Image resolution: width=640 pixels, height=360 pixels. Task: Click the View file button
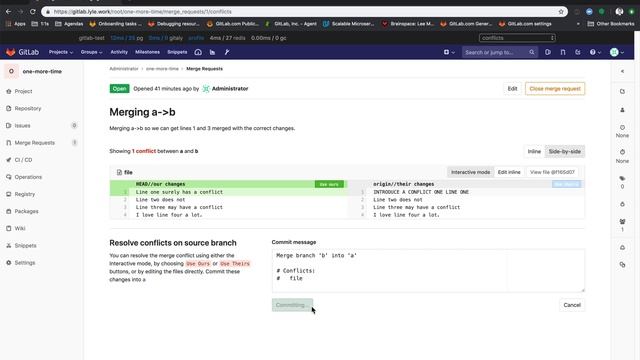click(552, 172)
